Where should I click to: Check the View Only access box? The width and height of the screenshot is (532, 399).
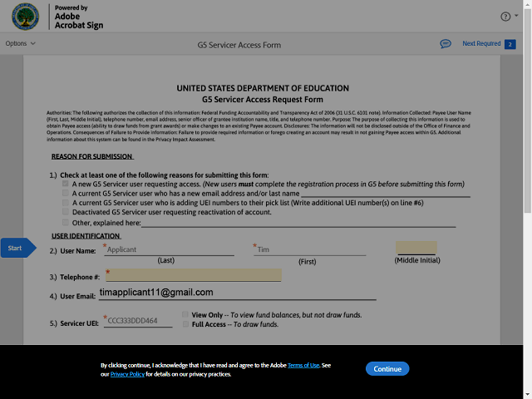pyautogui.click(x=185, y=314)
